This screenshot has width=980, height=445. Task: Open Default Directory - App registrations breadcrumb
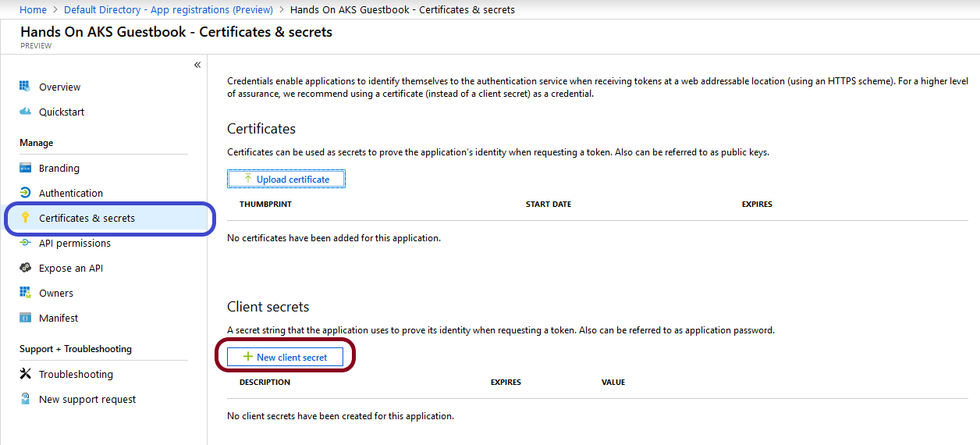(x=169, y=9)
